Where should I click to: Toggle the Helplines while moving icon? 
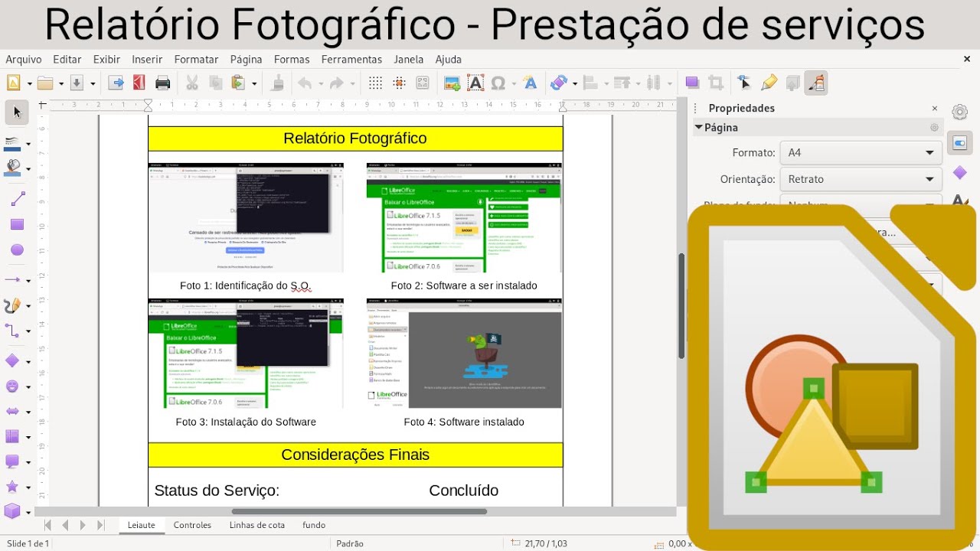(x=399, y=83)
